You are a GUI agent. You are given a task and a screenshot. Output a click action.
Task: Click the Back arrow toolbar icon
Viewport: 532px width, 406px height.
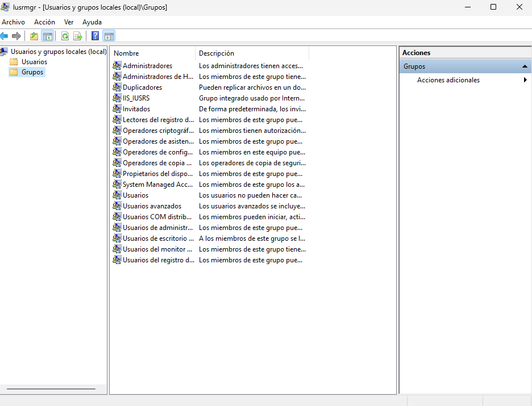(5, 36)
